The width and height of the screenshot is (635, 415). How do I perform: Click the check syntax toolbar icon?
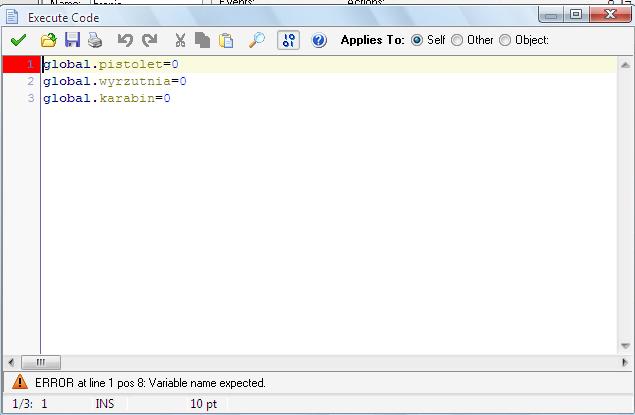(288, 41)
